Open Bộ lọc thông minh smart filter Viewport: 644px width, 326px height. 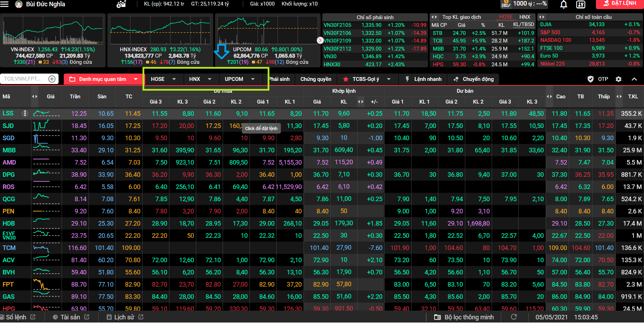[464, 317]
